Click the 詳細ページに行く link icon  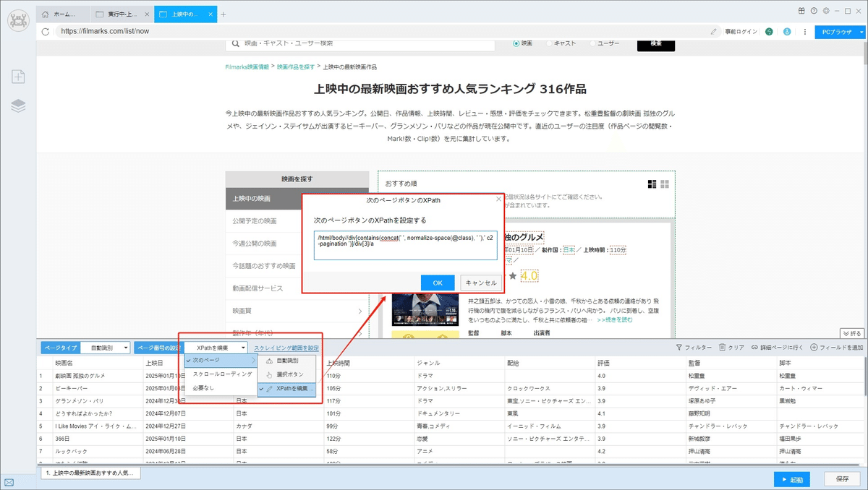click(x=755, y=348)
